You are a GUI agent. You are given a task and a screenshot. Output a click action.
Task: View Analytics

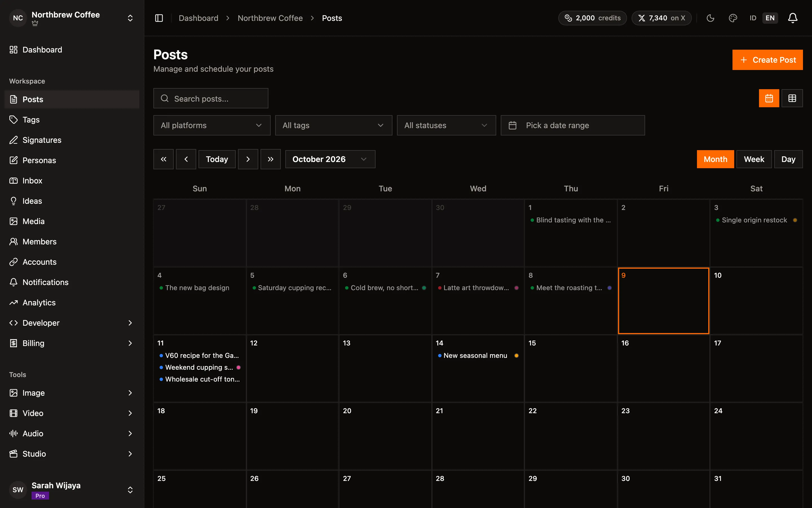click(72, 303)
